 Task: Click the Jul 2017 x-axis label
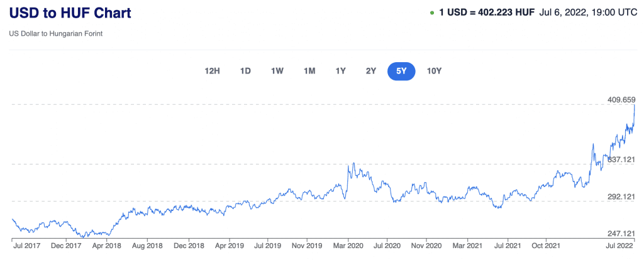coord(26,246)
